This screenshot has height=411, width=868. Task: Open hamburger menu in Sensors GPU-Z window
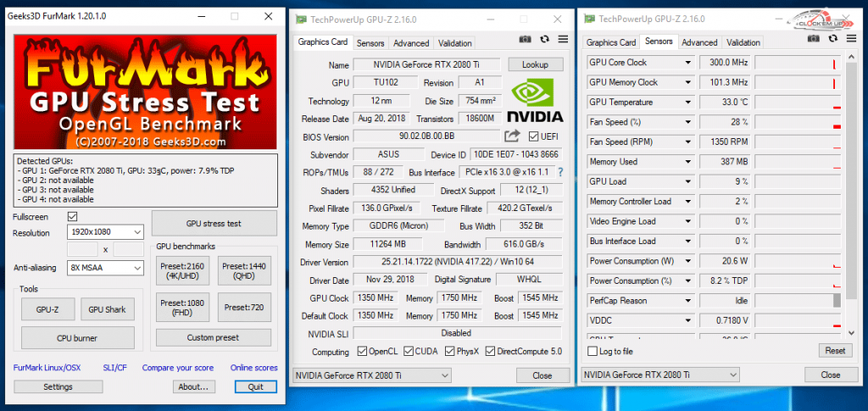tap(851, 38)
